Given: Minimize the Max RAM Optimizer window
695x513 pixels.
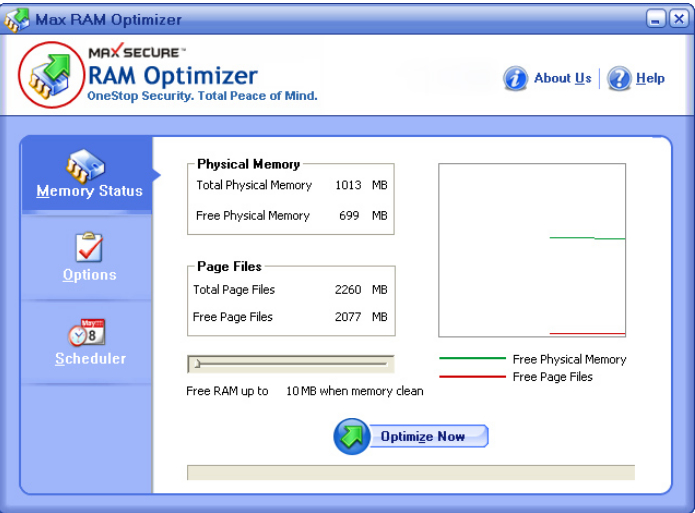Looking at the screenshot, I should pos(656,19).
